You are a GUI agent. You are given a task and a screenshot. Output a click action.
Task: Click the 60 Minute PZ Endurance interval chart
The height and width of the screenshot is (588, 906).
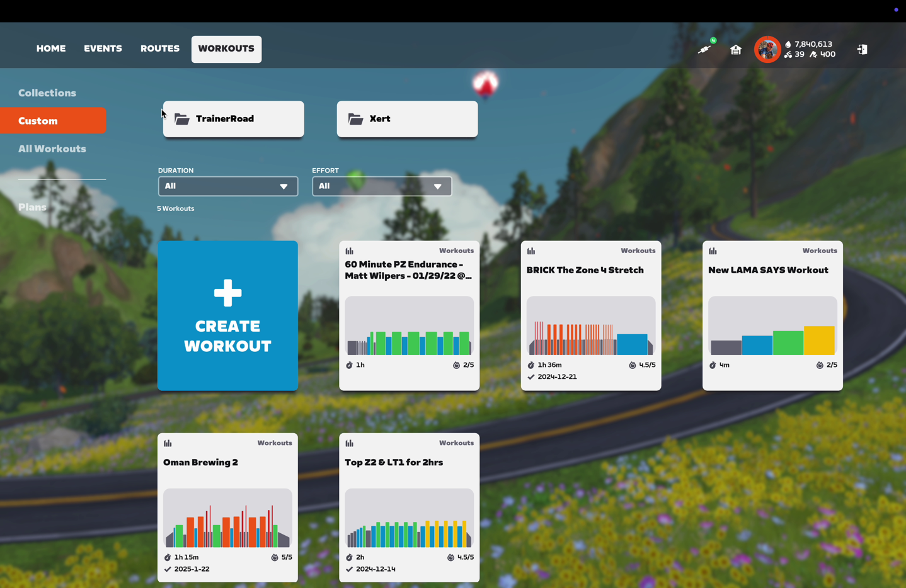(x=409, y=325)
